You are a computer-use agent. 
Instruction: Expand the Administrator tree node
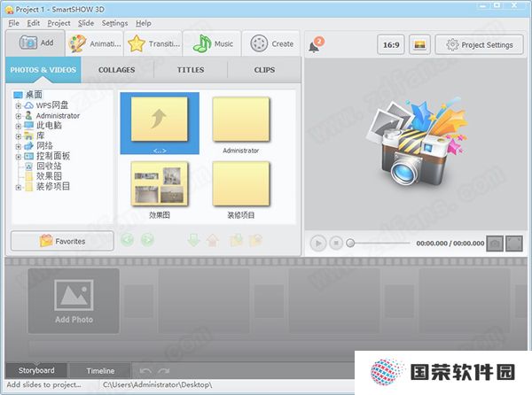coord(19,116)
